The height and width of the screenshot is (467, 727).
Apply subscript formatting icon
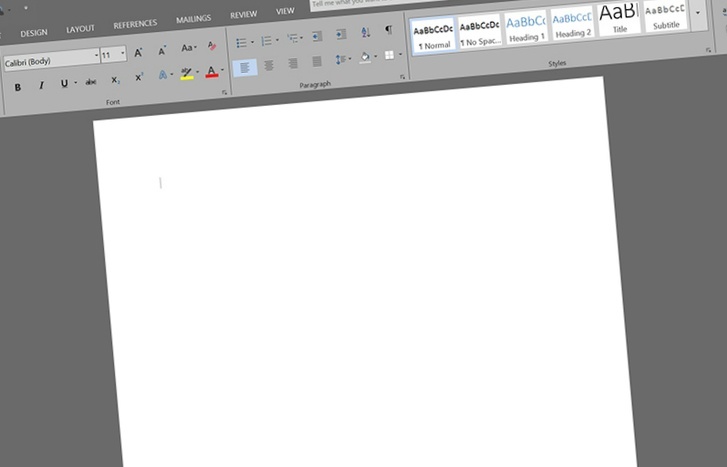click(115, 79)
